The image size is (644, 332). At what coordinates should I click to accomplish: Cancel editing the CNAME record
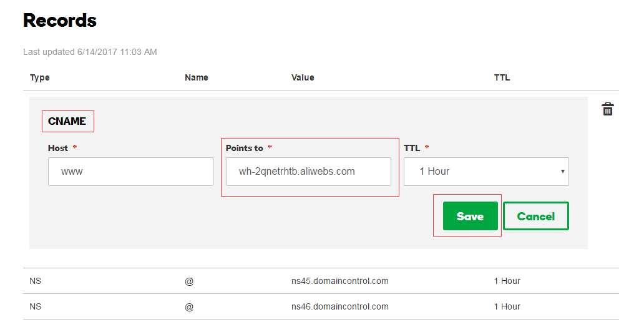tap(536, 216)
